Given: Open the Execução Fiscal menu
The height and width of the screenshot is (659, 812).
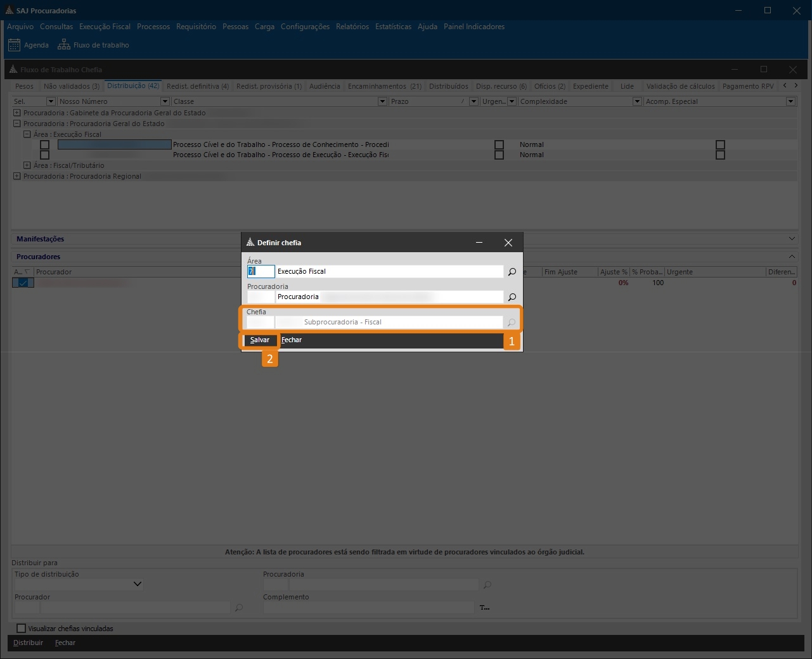Looking at the screenshot, I should (105, 27).
